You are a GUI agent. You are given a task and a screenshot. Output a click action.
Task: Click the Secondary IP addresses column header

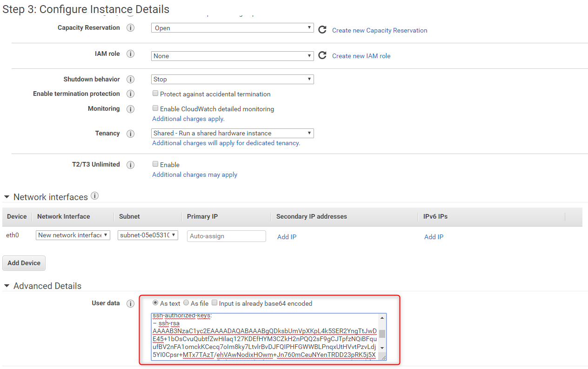[312, 216]
